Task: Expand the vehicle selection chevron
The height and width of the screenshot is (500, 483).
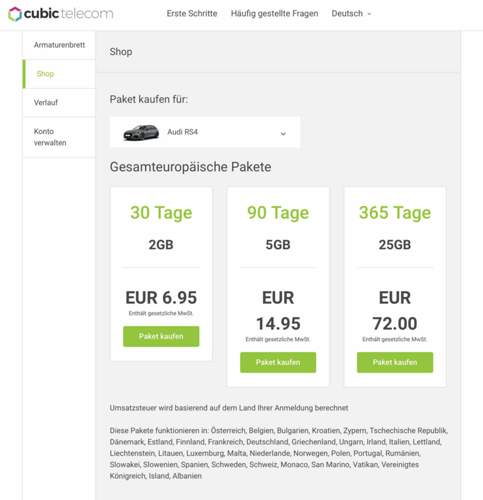Action: (x=283, y=134)
